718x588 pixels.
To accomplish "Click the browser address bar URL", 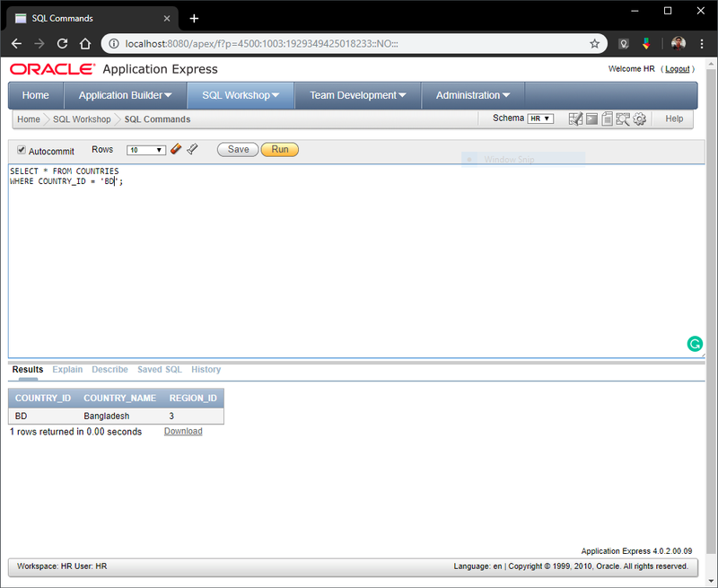I will point(261,44).
